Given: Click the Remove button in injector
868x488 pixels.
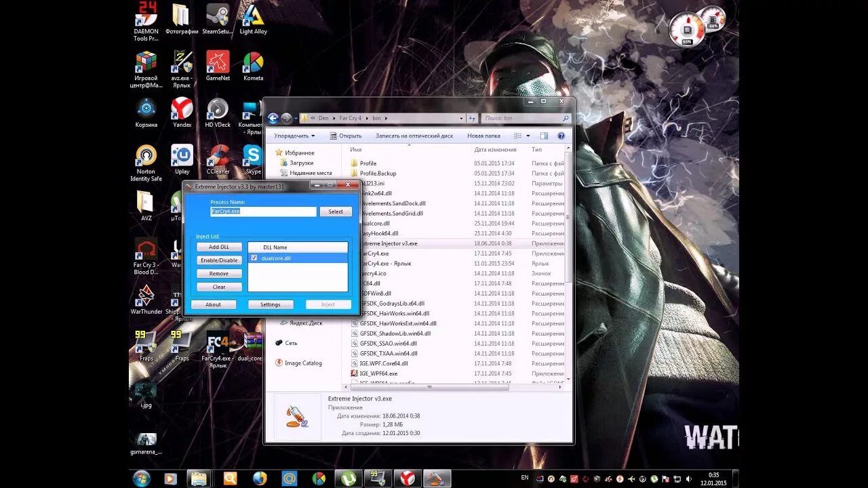Looking at the screenshot, I should click(x=219, y=274).
